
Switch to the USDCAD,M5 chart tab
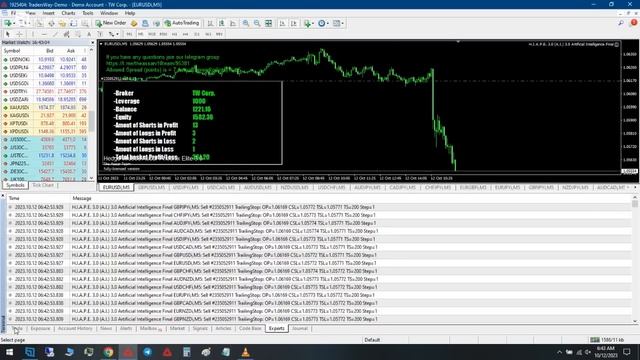(x=221, y=187)
